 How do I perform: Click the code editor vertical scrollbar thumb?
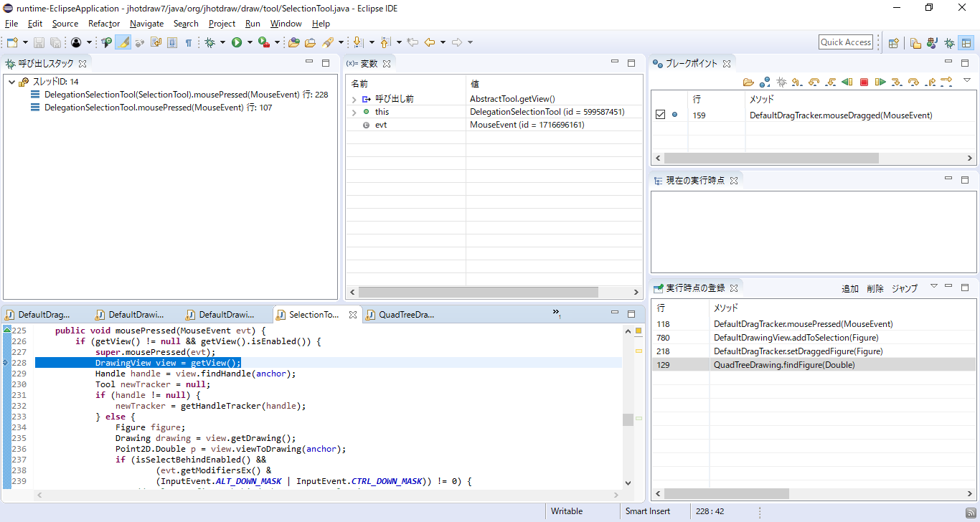628,419
